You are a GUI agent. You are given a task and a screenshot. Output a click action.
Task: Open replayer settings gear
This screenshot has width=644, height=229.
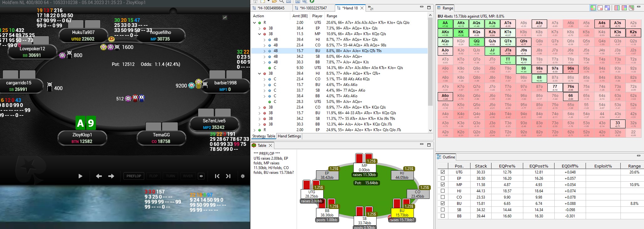(243, 176)
